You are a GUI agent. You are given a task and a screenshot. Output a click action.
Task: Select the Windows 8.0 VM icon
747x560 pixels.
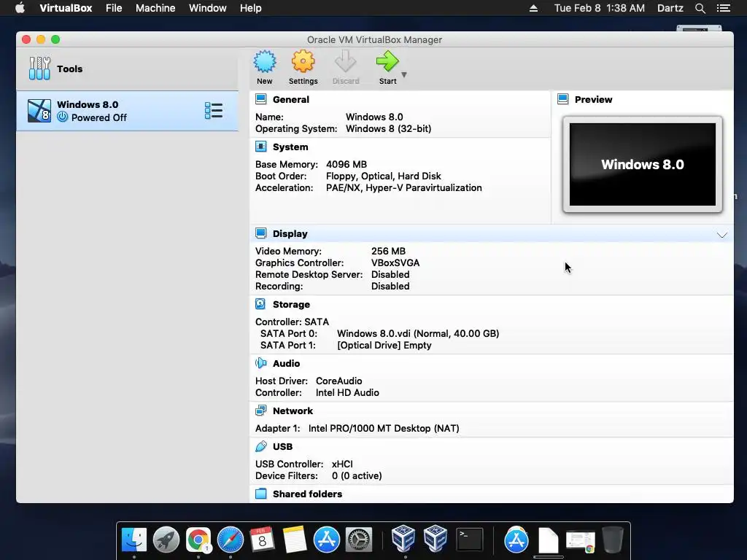(39, 111)
